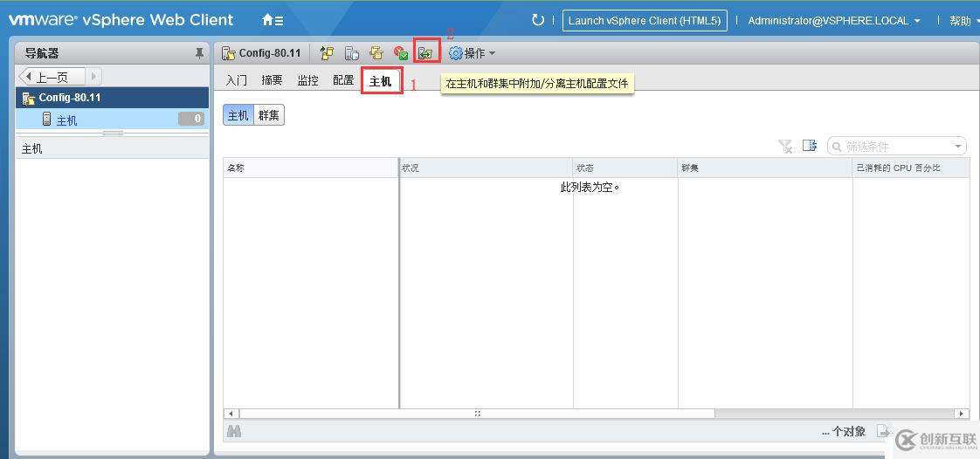Image resolution: width=980 pixels, height=459 pixels.
Task: Click the export list icon near 个对象
Action: pyautogui.click(x=882, y=431)
